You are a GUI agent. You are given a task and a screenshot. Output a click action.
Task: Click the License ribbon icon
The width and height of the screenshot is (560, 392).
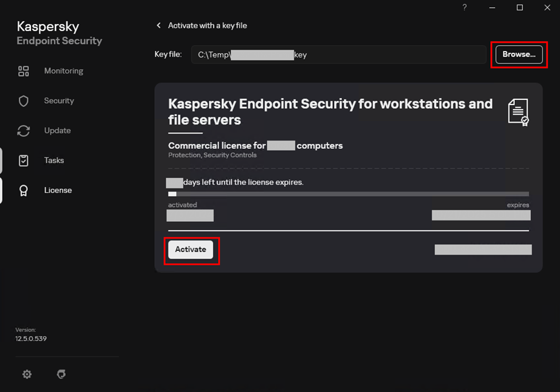pyautogui.click(x=24, y=191)
